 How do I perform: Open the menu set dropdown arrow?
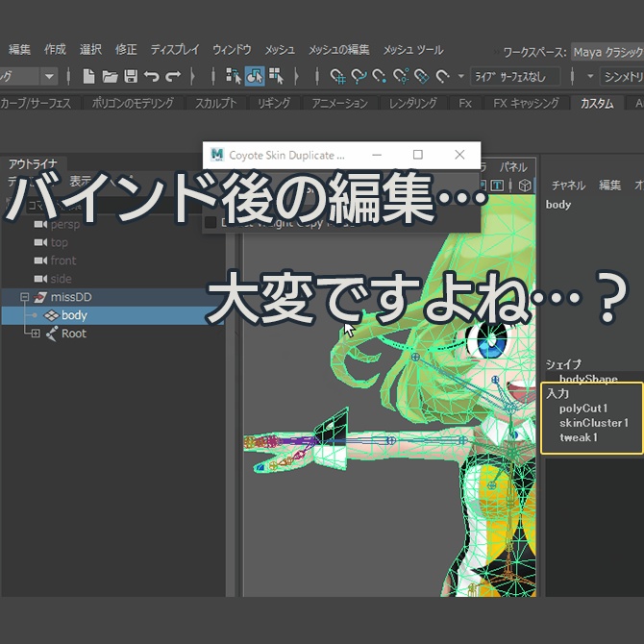click(49, 76)
